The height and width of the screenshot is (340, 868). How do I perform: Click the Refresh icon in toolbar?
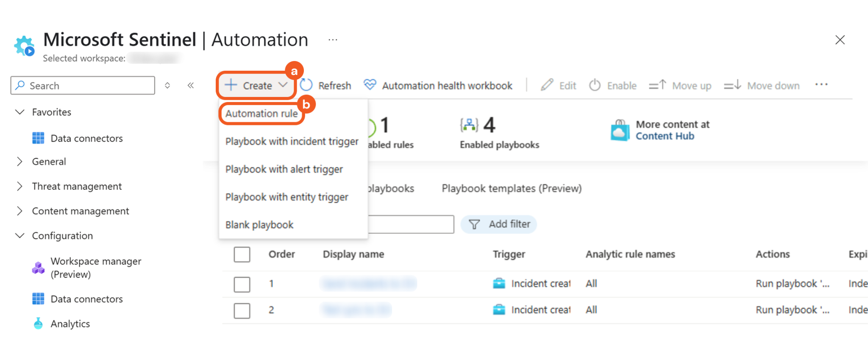click(x=306, y=85)
